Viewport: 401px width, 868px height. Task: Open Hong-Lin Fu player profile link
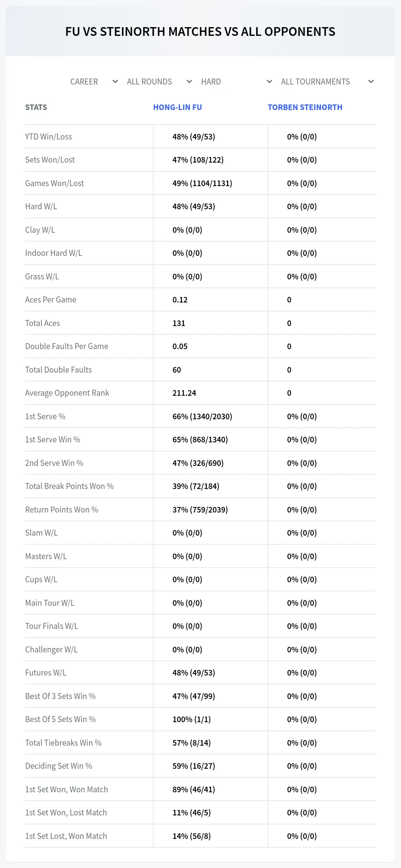[178, 107]
